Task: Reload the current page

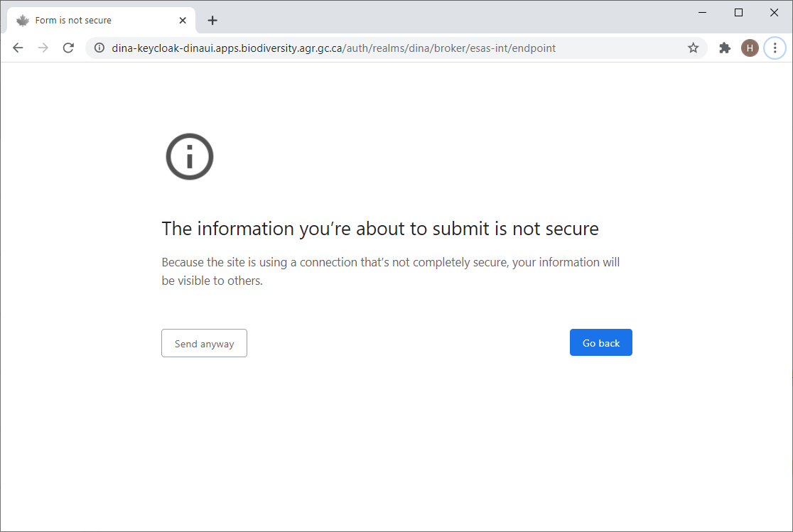Action: 68,48
